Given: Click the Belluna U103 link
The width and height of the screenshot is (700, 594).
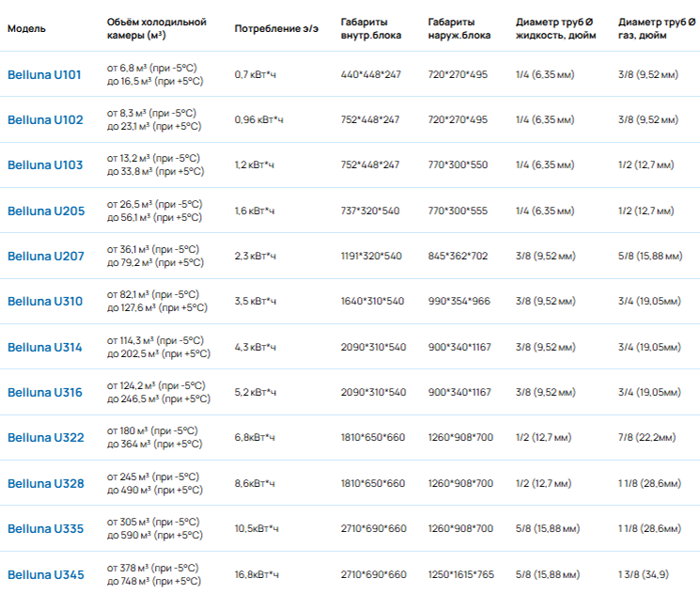Looking at the screenshot, I should (45, 164).
